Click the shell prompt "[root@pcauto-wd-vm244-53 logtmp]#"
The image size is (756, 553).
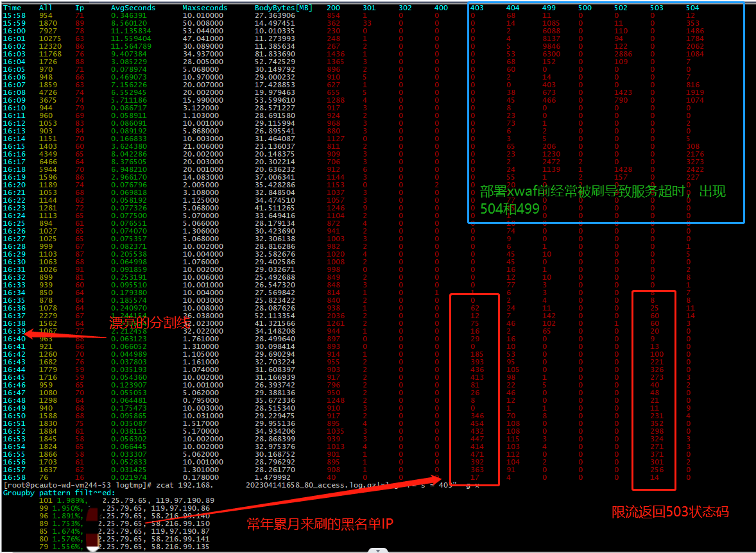click(77, 485)
